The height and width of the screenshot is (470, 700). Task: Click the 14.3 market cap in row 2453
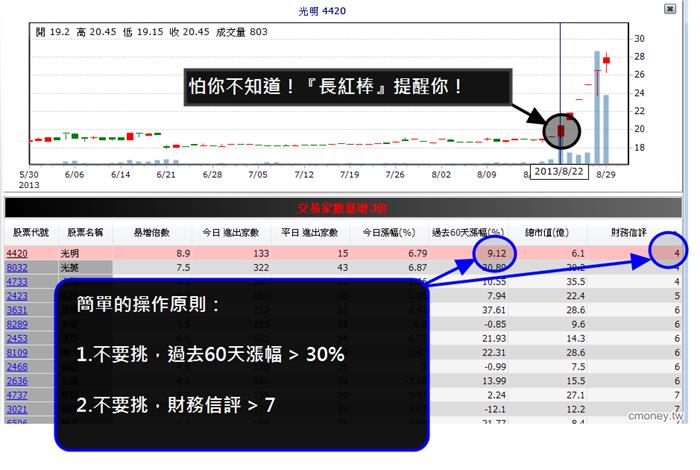[x=576, y=339]
